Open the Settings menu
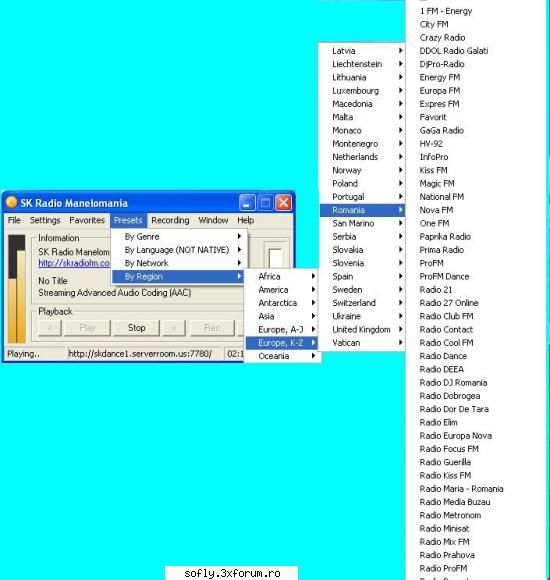The height and width of the screenshot is (580, 550). click(45, 220)
